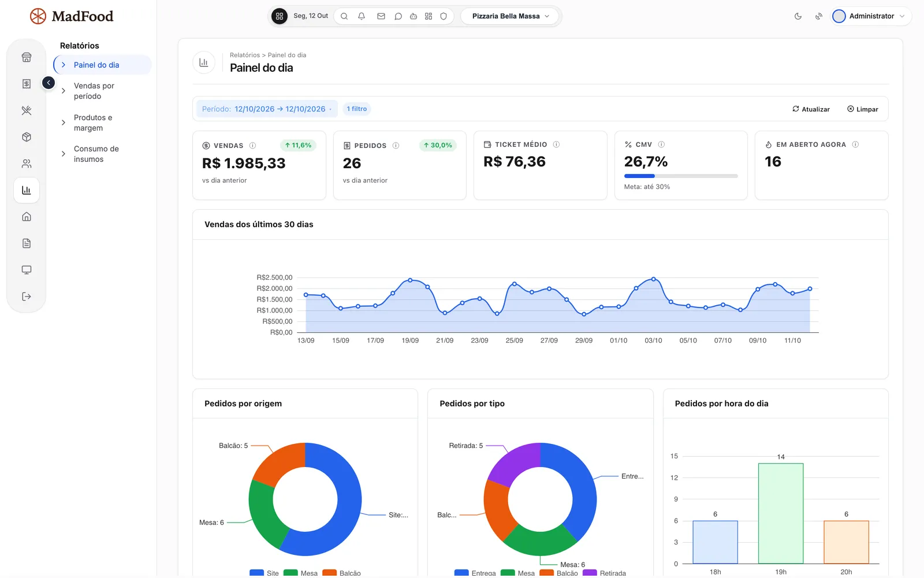Open the mail envelope icon
Viewport: 924px width, 578px height.
(381, 16)
